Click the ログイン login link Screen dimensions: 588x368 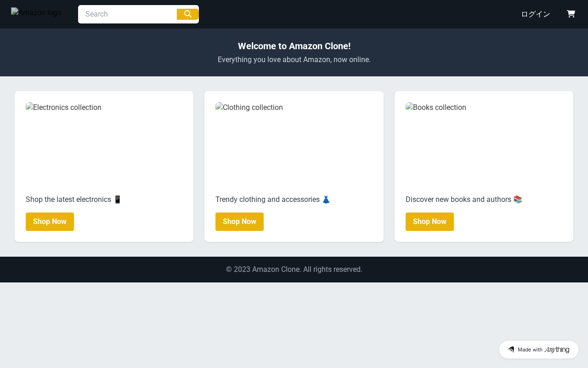[x=536, y=14]
